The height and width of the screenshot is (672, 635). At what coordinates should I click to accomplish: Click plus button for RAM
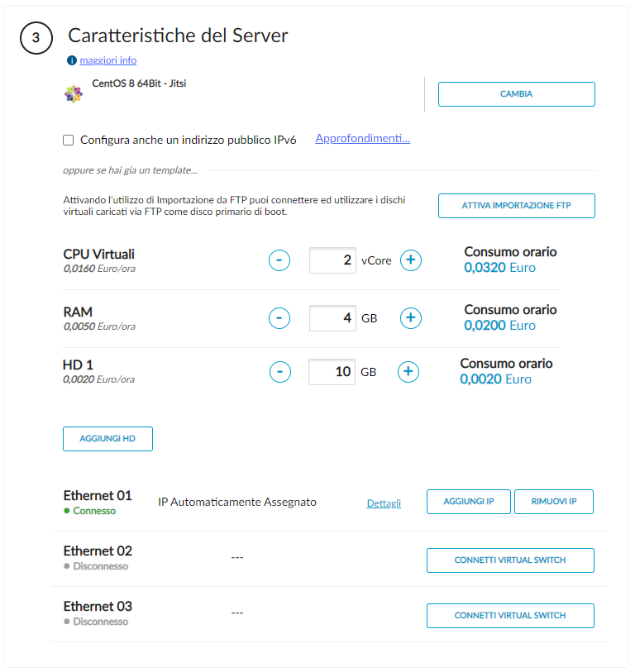(x=411, y=318)
